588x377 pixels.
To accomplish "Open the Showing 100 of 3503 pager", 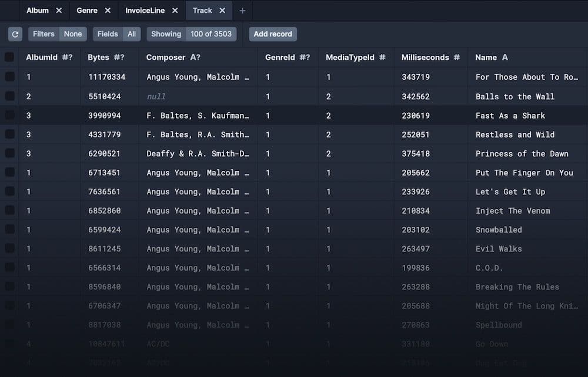I will pyautogui.click(x=192, y=34).
